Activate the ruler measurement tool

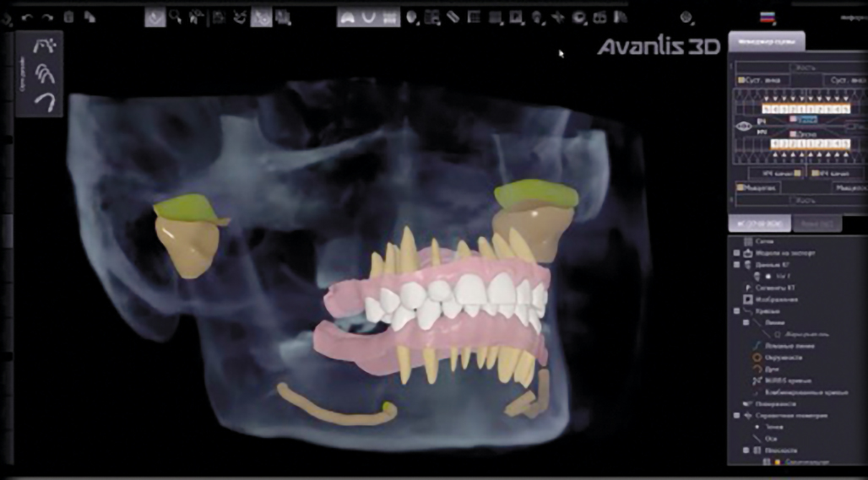(x=453, y=17)
